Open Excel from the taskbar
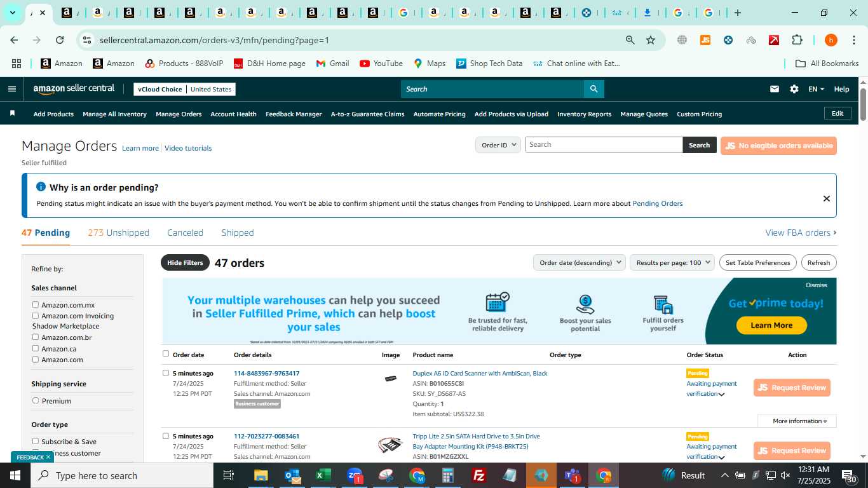The width and height of the screenshot is (868, 488). (x=323, y=475)
